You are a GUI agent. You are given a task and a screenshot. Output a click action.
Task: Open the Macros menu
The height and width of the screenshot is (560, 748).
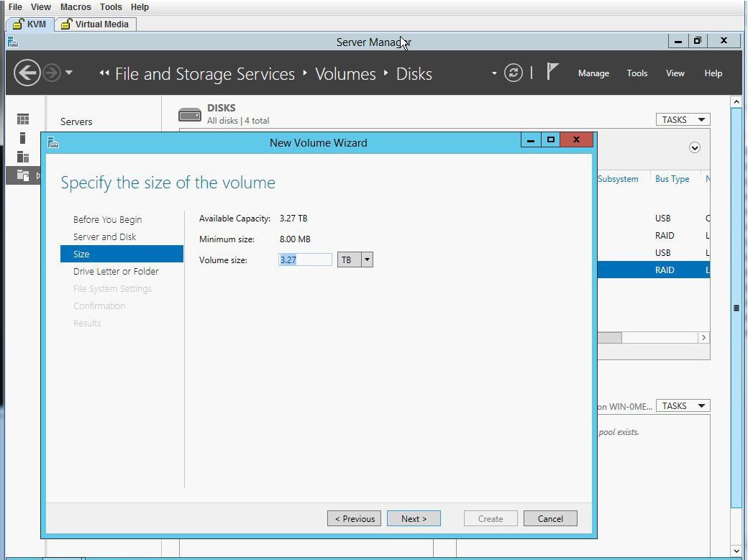tap(76, 7)
